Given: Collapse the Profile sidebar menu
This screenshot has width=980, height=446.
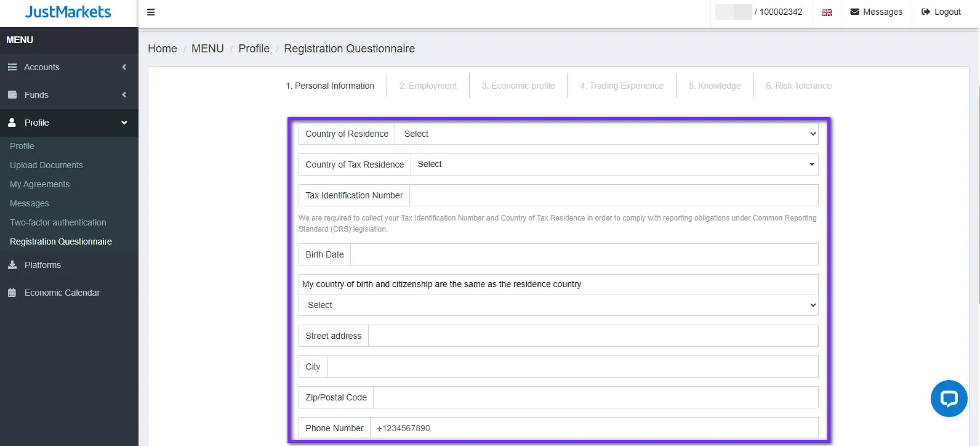Looking at the screenshot, I should point(69,123).
